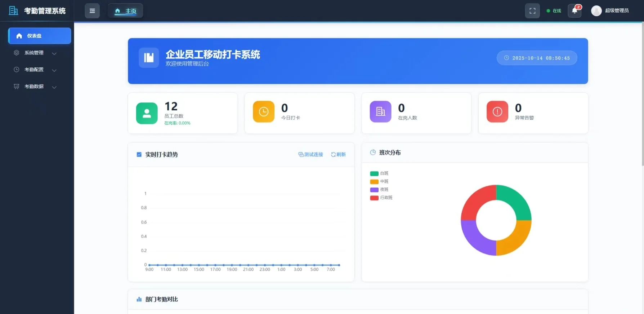Click the 班次分布 pie icon
The image size is (644, 314).
coord(373,152)
